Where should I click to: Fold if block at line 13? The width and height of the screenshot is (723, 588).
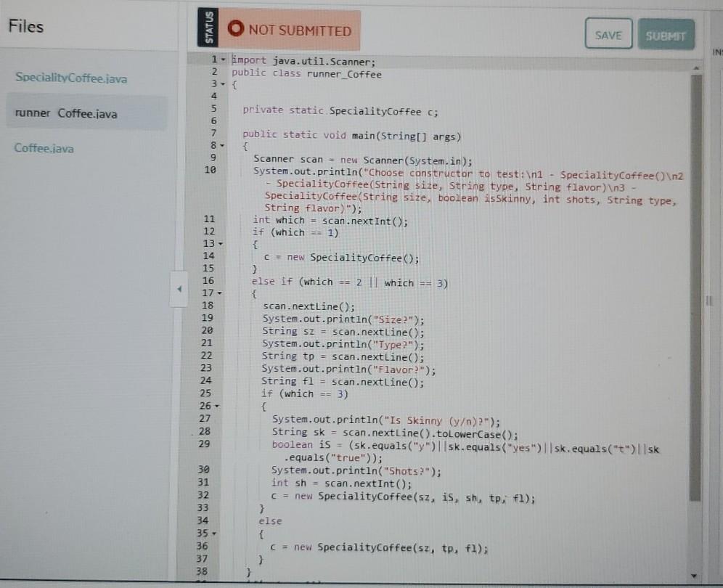(x=221, y=243)
